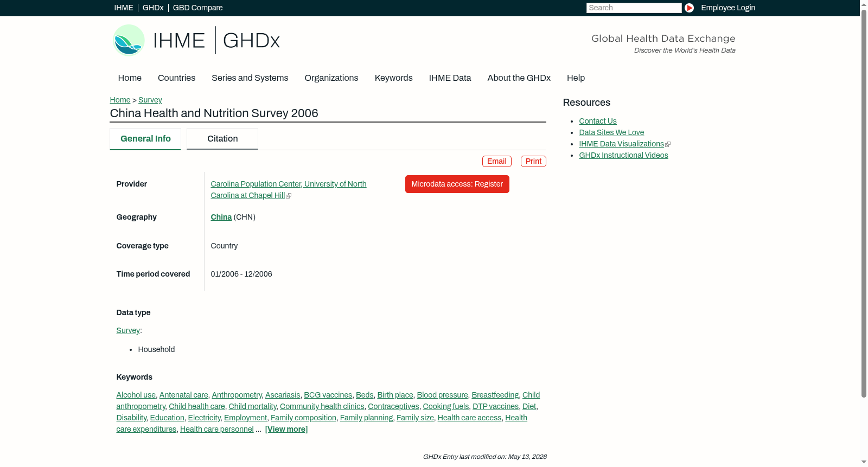868x467 pixels.
Task: Open IHME link in top bar
Action: coord(124,8)
